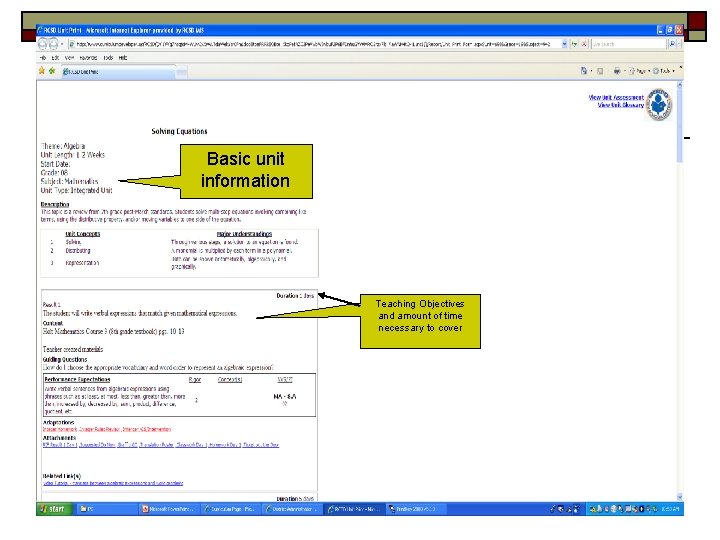Click the scrollbar up arrow

click(680, 85)
